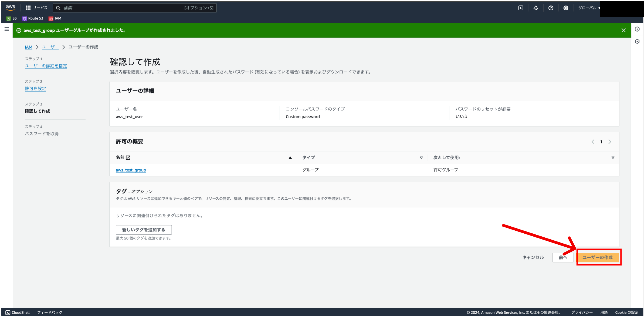Open the aws_test_group link

131,170
